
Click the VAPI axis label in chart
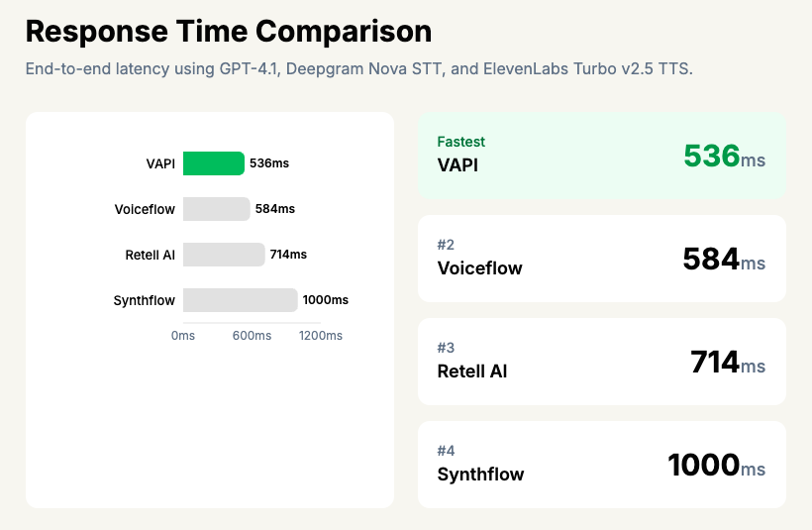click(159, 163)
